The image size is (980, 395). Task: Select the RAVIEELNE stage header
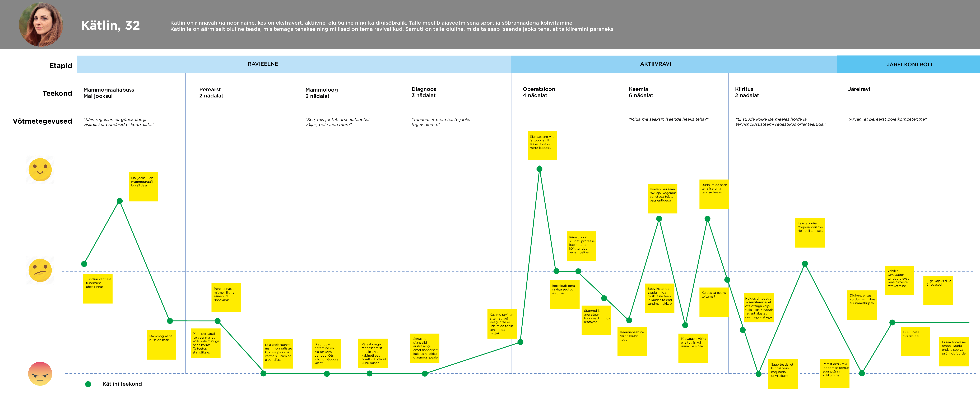(263, 64)
